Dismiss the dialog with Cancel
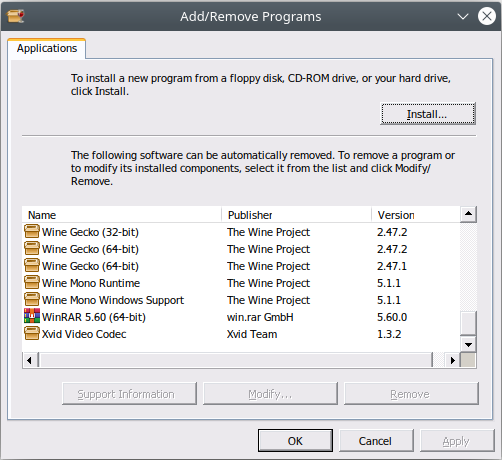 point(376,441)
